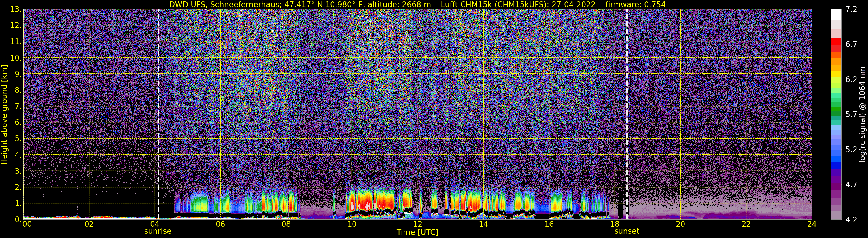Click the colorbar value '5.7'
This screenshot has width=868, height=238.
pos(851,114)
